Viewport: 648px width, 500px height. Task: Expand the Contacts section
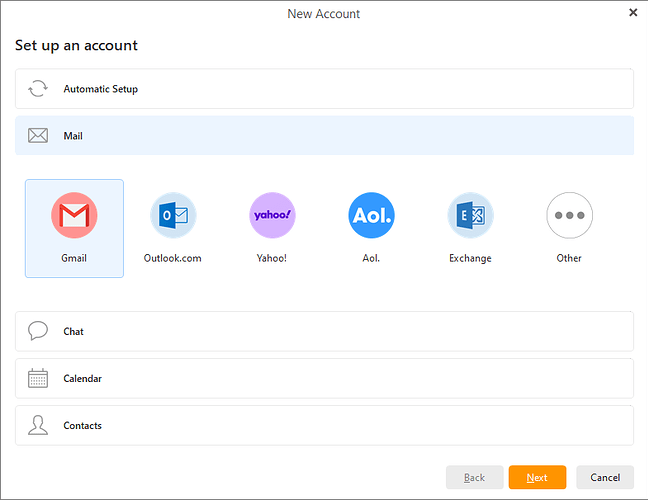(x=324, y=426)
